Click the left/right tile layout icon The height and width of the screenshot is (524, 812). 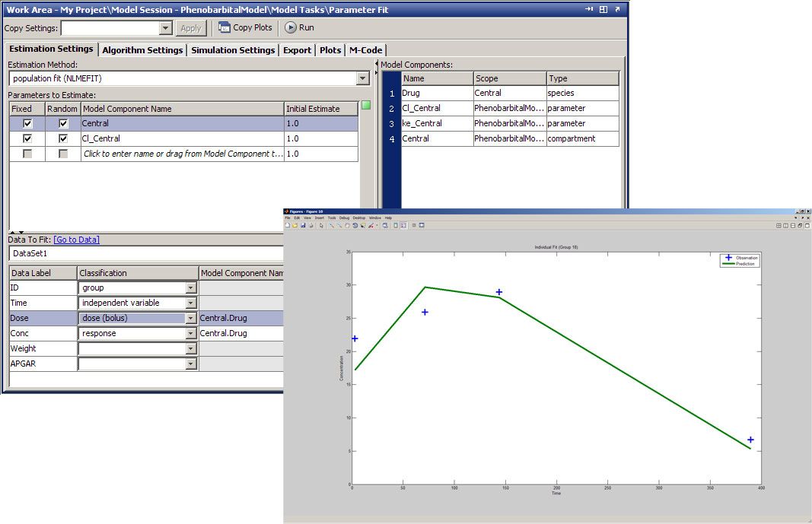coord(785,226)
